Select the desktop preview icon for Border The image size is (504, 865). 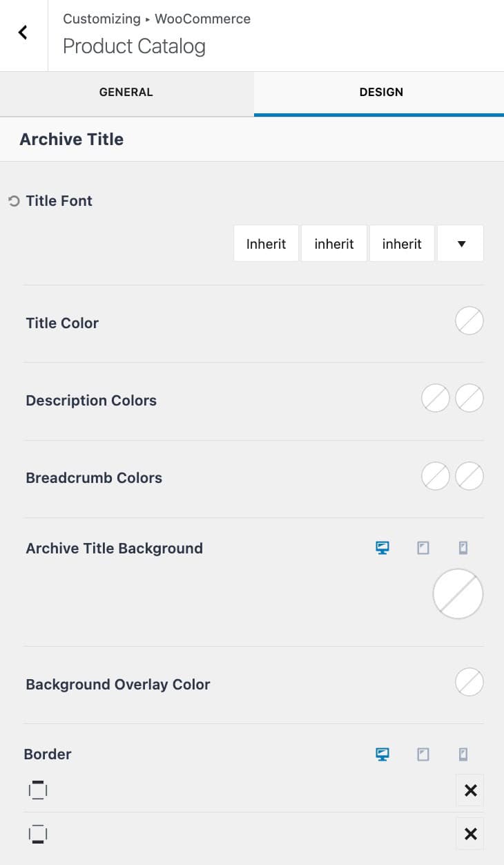pyautogui.click(x=382, y=754)
